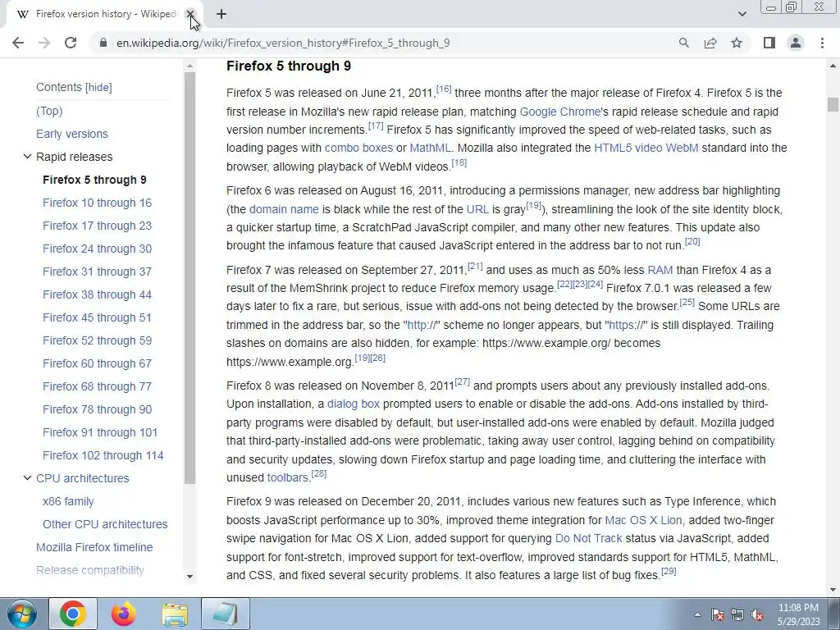Viewport: 840px width, 630px height.
Task: Open the taskbar clock showing 11:08 PM
Action: [x=798, y=614]
